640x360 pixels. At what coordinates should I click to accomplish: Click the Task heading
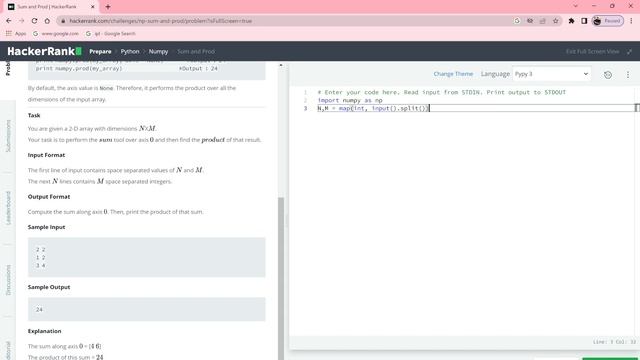34,115
